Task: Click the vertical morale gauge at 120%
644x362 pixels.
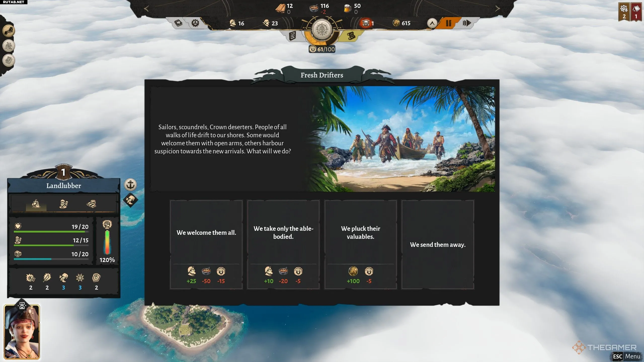Action: tap(107, 242)
